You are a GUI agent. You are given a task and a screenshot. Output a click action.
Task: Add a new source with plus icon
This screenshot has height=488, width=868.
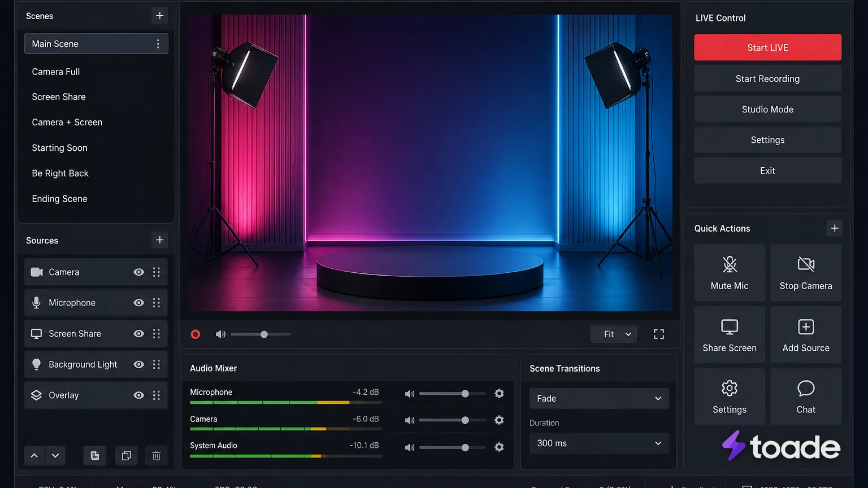pos(160,240)
